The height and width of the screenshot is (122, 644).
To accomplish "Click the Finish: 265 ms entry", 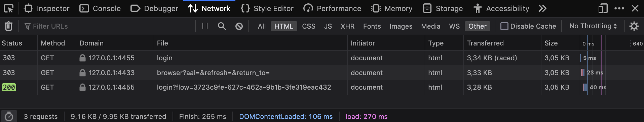I will tap(203, 116).
